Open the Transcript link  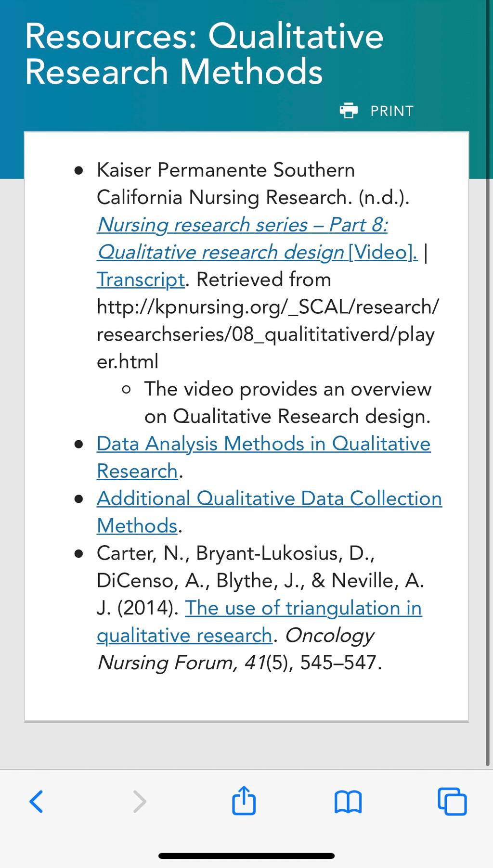point(141,280)
